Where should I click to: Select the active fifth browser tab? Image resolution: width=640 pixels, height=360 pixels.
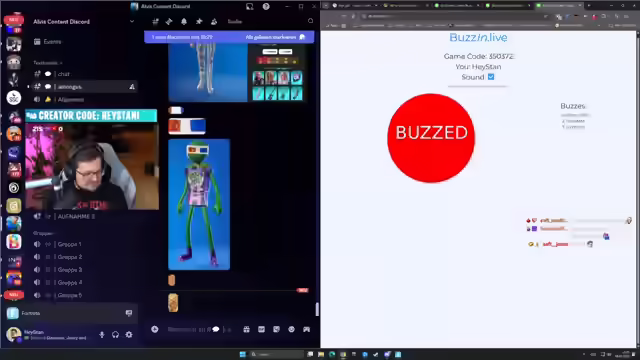point(560,5)
